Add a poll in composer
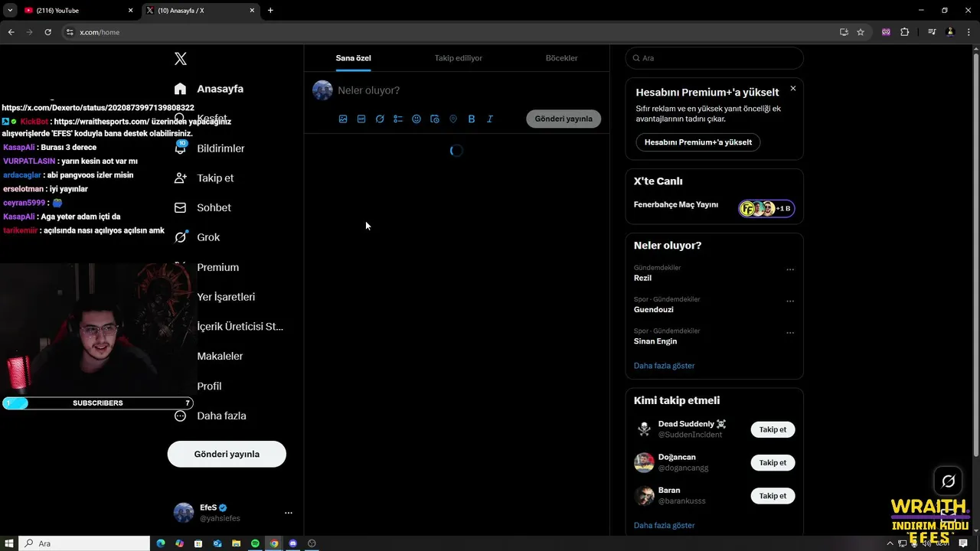The width and height of the screenshot is (980, 551). tap(398, 119)
